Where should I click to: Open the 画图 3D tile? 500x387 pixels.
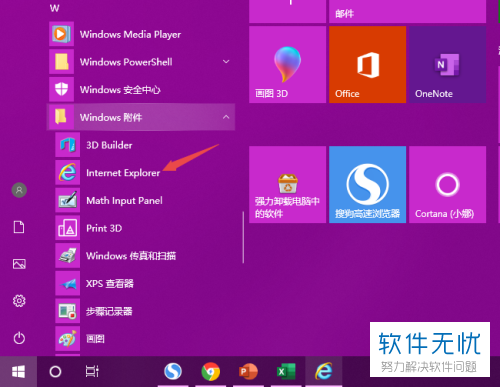click(287, 64)
